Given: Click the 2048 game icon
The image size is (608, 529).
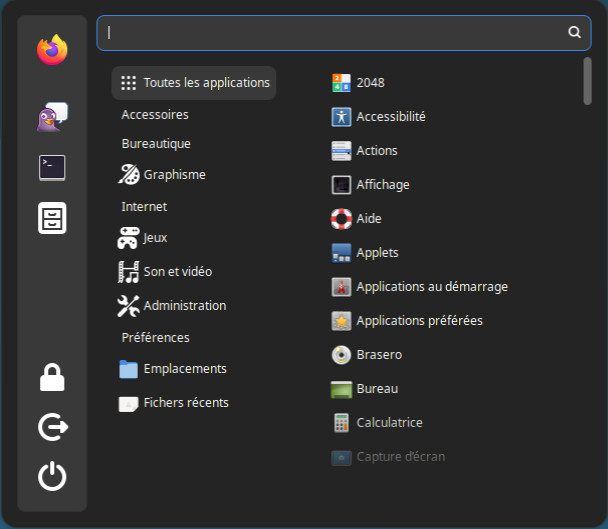Looking at the screenshot, I should (341, 83).
